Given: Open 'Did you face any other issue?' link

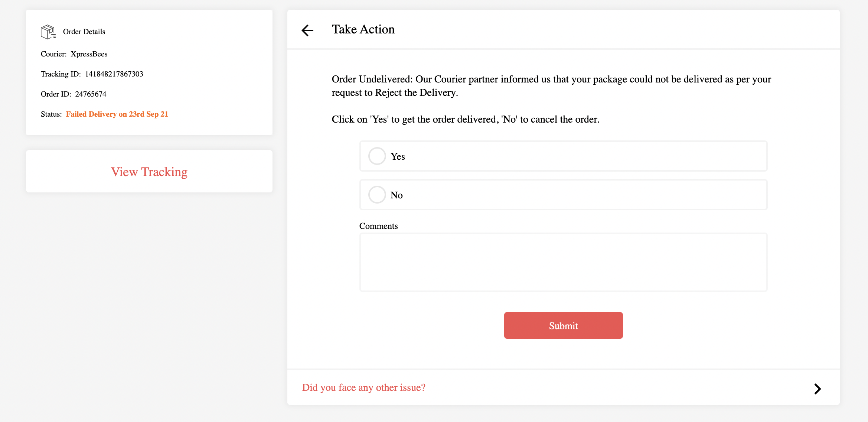Looking at the screenshot, I should (x=363, y=387).
